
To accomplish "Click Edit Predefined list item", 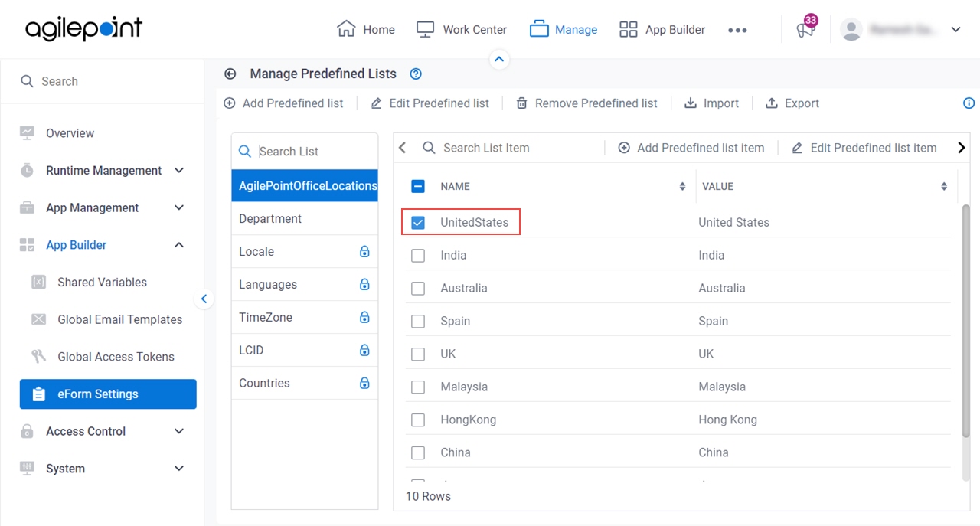I will (x=864, y=148).
